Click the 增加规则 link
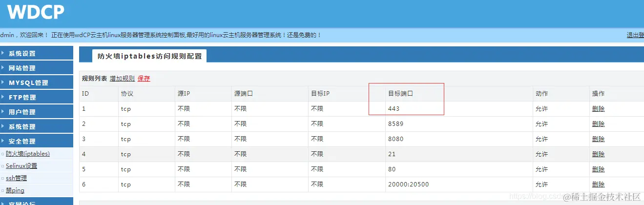644x205 pixels. pyautogui.click(x=122, y=79)
